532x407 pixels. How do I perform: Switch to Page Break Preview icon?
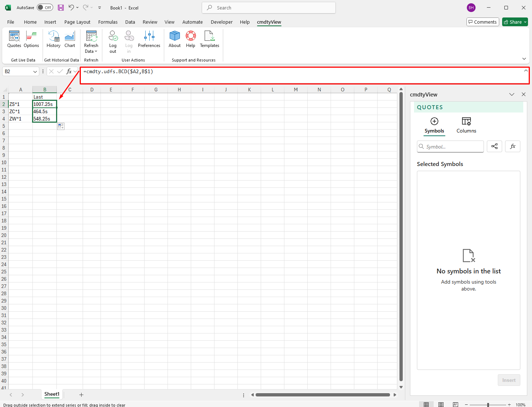point(455,404)
